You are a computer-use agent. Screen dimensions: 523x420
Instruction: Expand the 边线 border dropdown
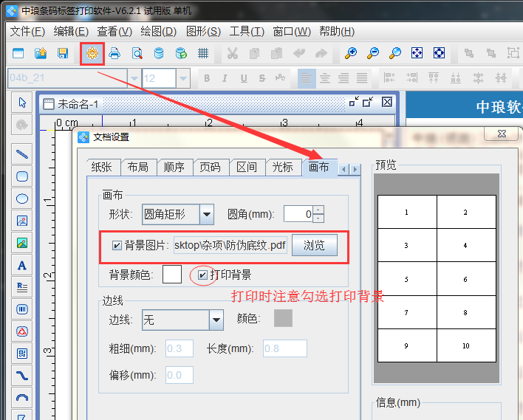[x=216, y=320]
